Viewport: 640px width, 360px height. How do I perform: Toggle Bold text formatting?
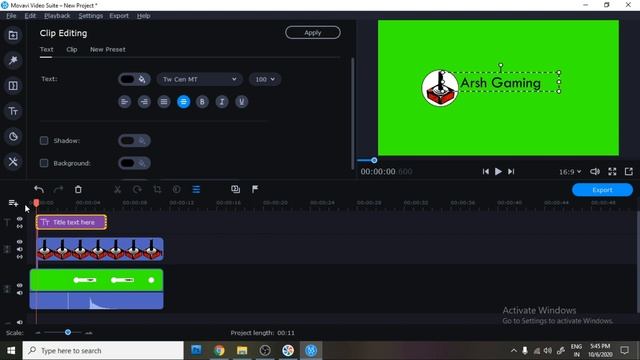[202, 102]
